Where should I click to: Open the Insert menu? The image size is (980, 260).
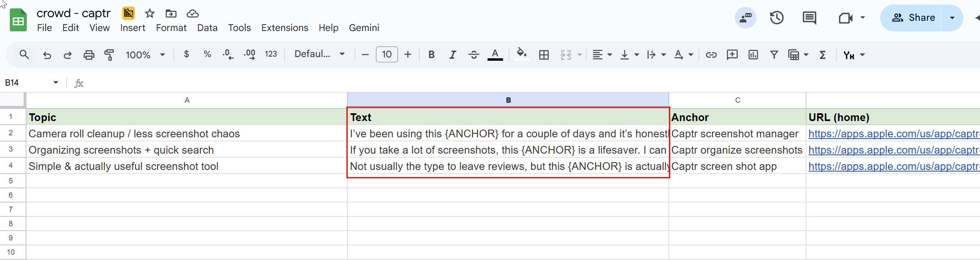(x=133, y=28)
